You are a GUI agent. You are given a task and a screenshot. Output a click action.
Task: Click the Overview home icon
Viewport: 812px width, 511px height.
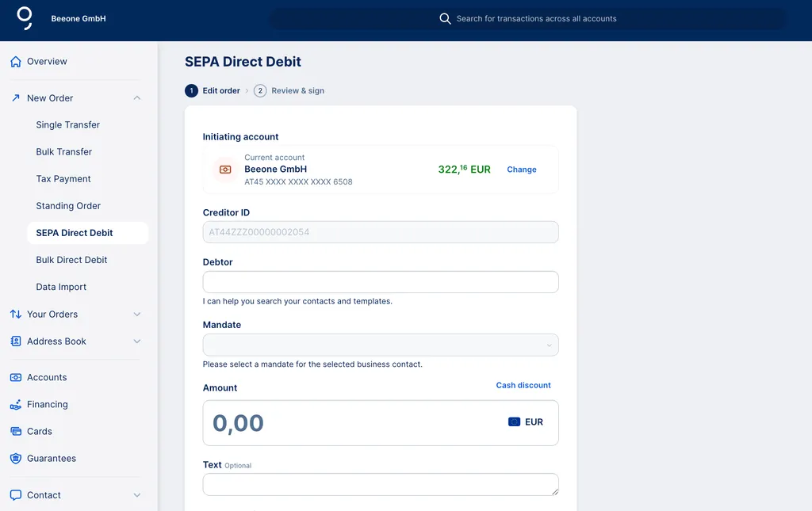(14, 61)
